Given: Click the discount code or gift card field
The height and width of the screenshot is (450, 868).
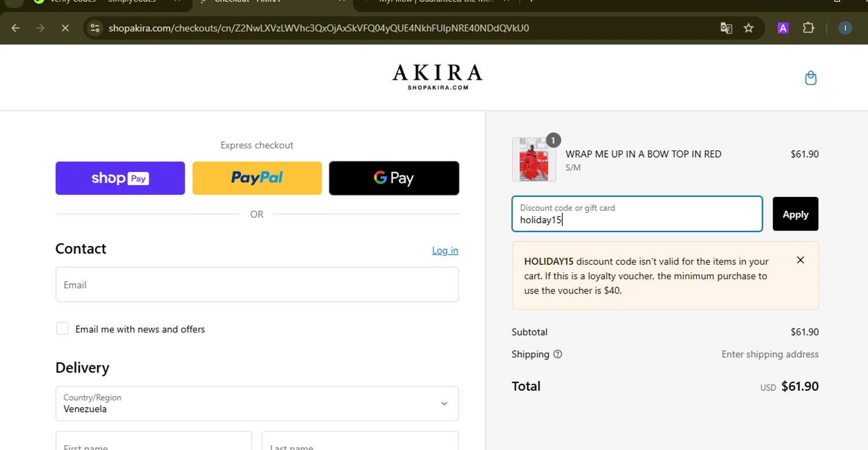Looking at the screenshot, I should coord(637,214).
